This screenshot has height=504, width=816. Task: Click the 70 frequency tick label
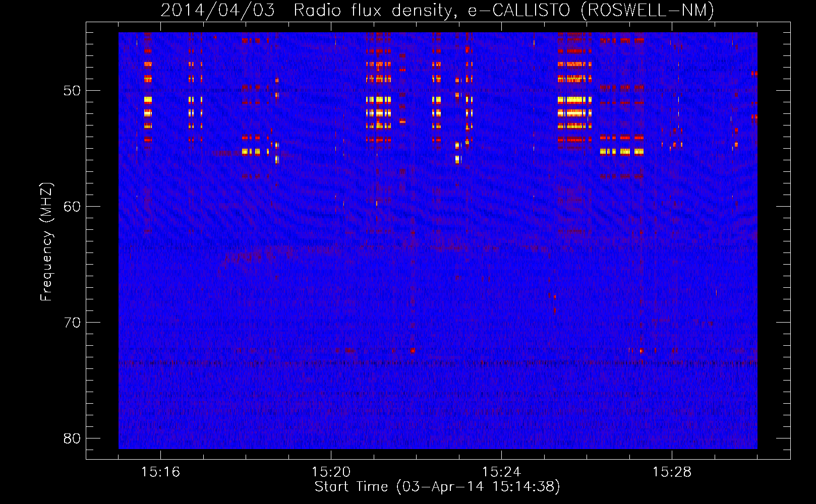[x=72, y=323]
